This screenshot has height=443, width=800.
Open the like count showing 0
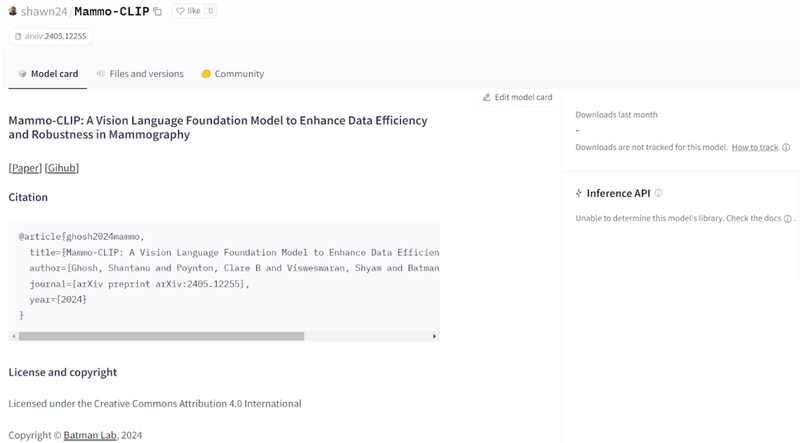point(211,11)
